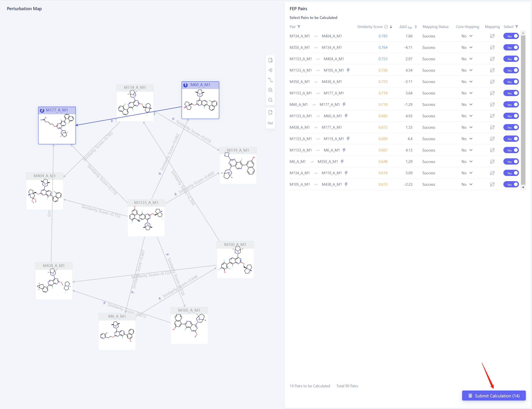Click lightning icon beside M1133_A_M1 → M105_A_M1
The image size is (532, 409).
click(348, 70)
